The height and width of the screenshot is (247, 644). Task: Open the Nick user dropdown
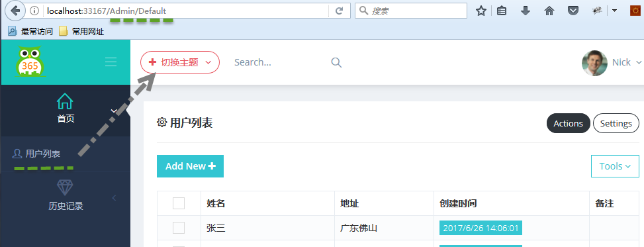pyautogui.click(x=627, y=62)
